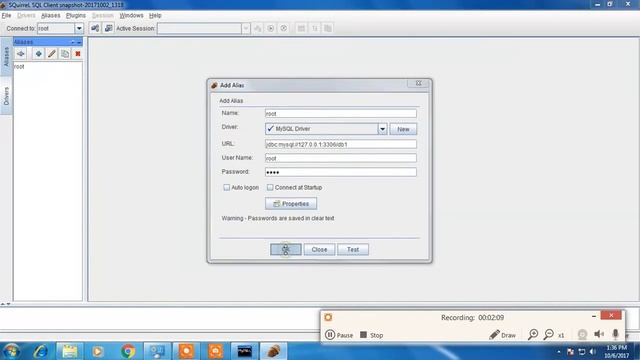This screenshot has height=360, width=640.
Task: Open Windows Start menu
Action: tap(11, 351)
